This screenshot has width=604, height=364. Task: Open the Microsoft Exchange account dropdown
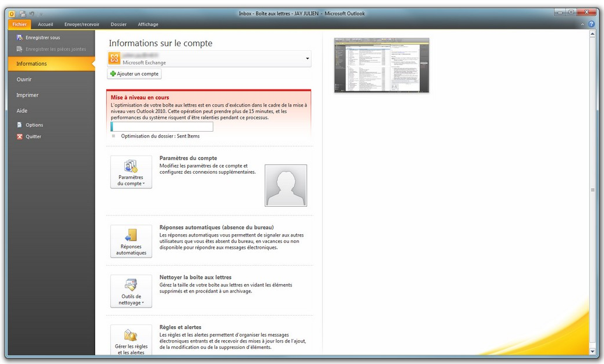click(307, 58)
